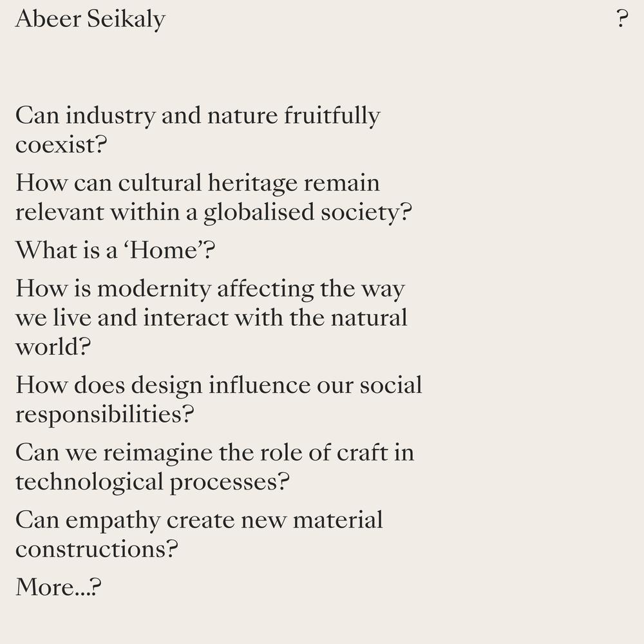Open the Abeer Seikaly home title
Image resolution: width=644 pixels, height=644 pixels.
click(90, 19)
